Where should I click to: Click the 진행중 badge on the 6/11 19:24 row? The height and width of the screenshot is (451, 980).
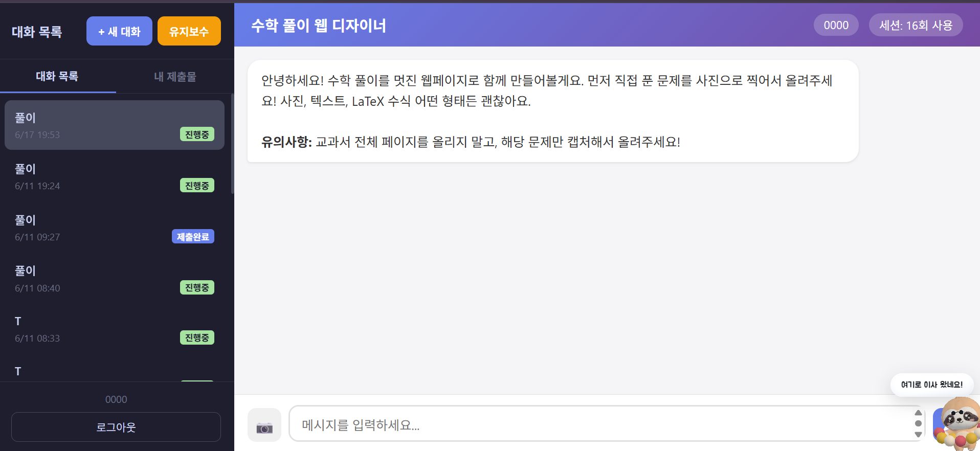click(x=197, y=186)
